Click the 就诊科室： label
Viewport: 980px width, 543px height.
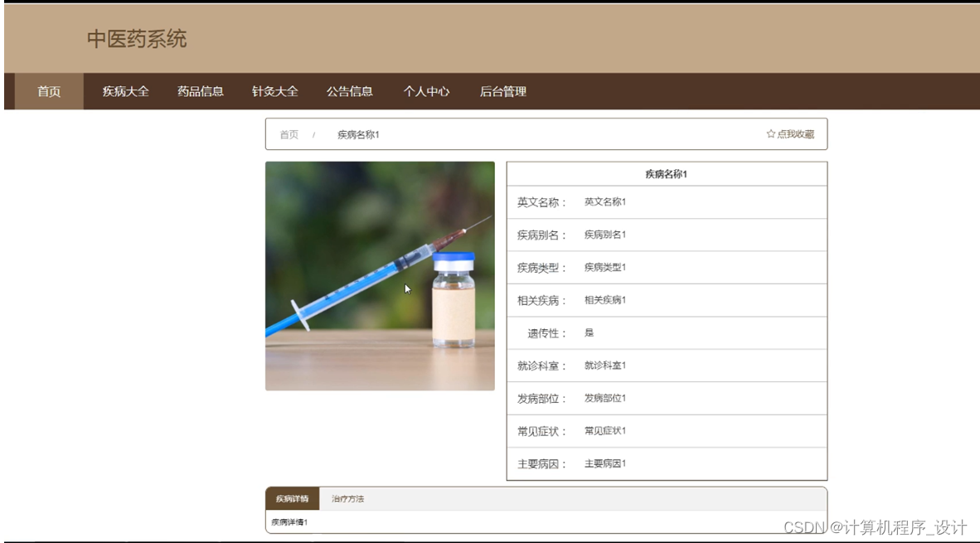pyautogui.click(x=542, y=366)
